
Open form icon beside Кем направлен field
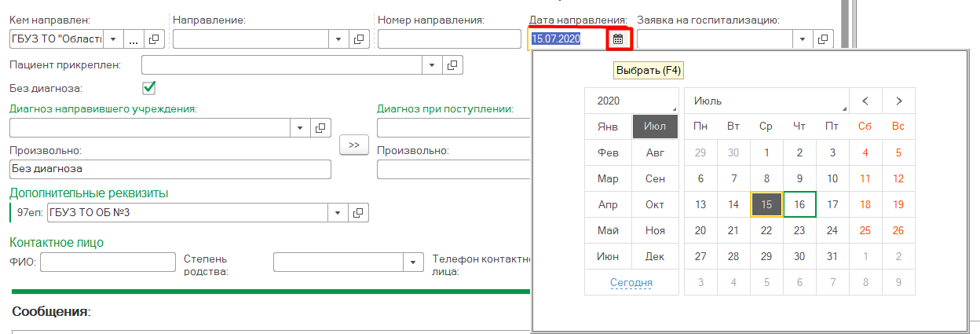[153, 39]
